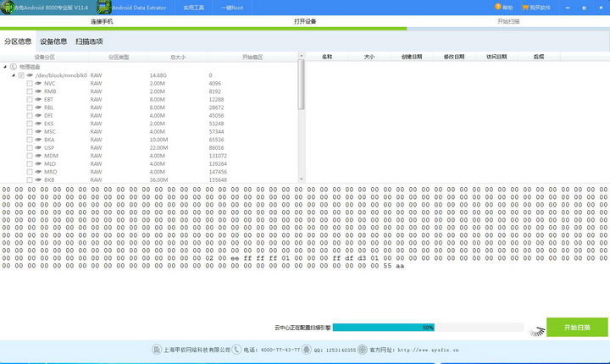This screenshot has height=364, width=610.
Task: Click the disk icon of USP partition
Action: (x=38, y=147)
